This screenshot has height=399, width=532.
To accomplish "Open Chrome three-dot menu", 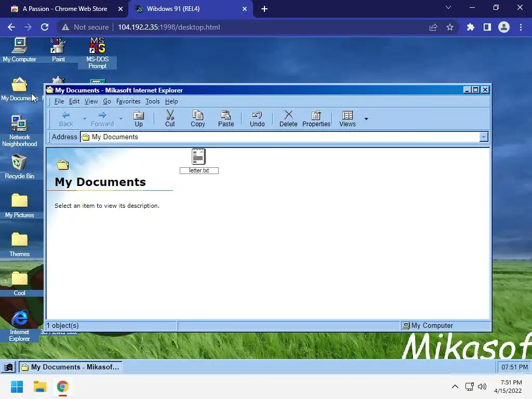I will [x=521, y=27].
